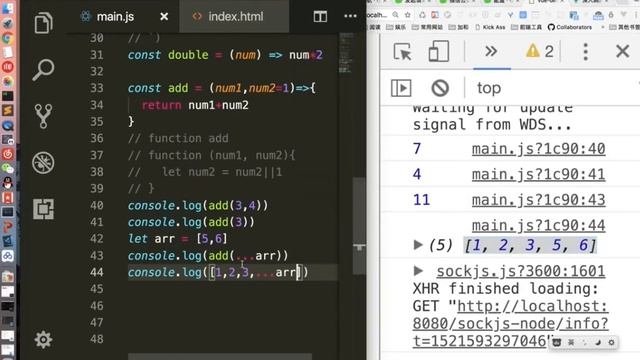
Task: Open the top JavaScript context dropdown
Action: (489, 88)
